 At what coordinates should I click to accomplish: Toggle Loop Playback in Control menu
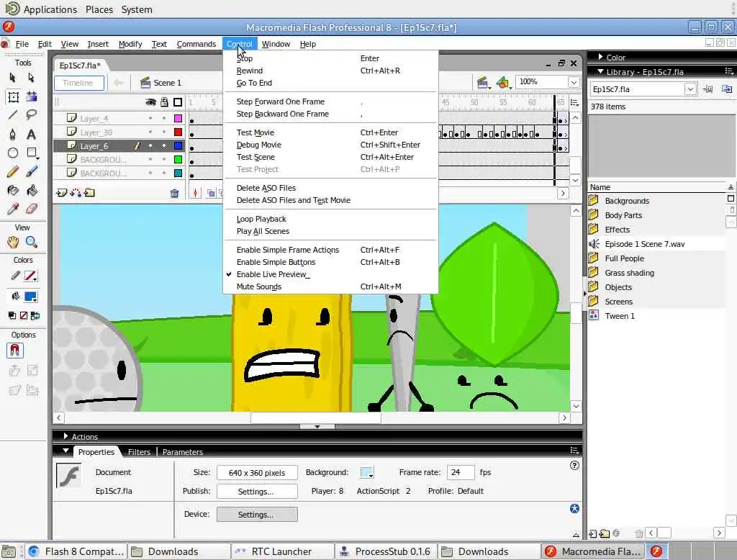click(x=261, y=219)
